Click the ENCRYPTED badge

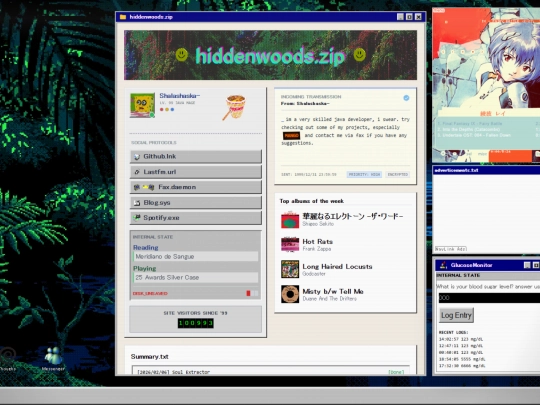(x=398, y=175)
